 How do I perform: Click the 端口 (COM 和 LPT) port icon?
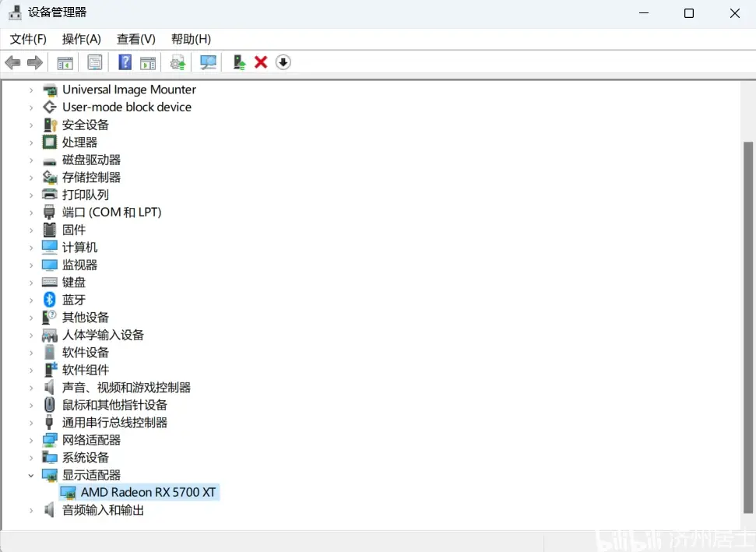(x=49, y=212)
